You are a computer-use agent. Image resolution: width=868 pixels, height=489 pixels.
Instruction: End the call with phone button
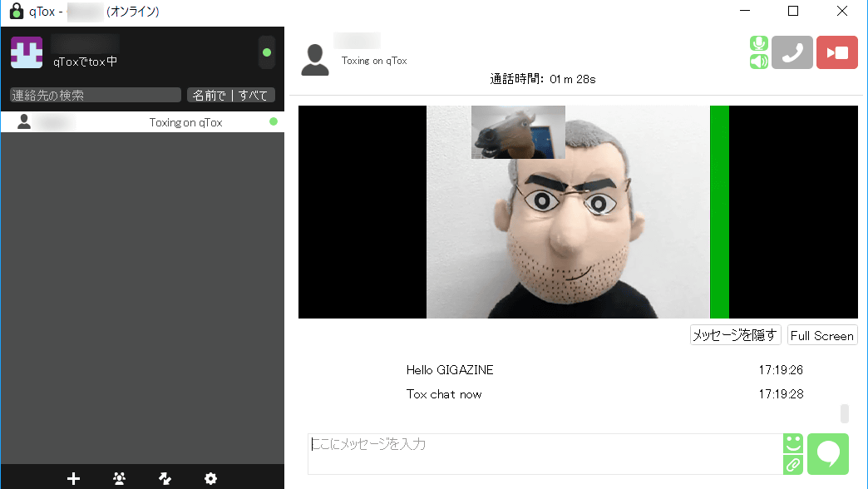point(792,52)
